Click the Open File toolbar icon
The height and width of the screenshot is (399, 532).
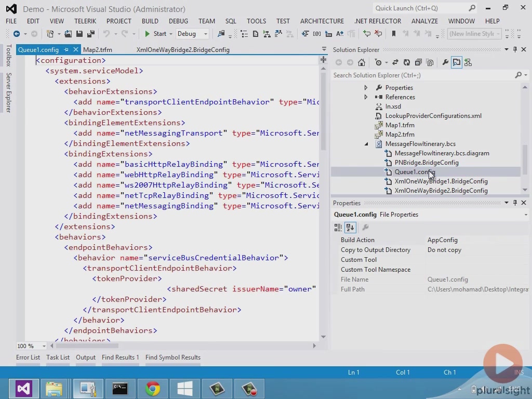68,34
